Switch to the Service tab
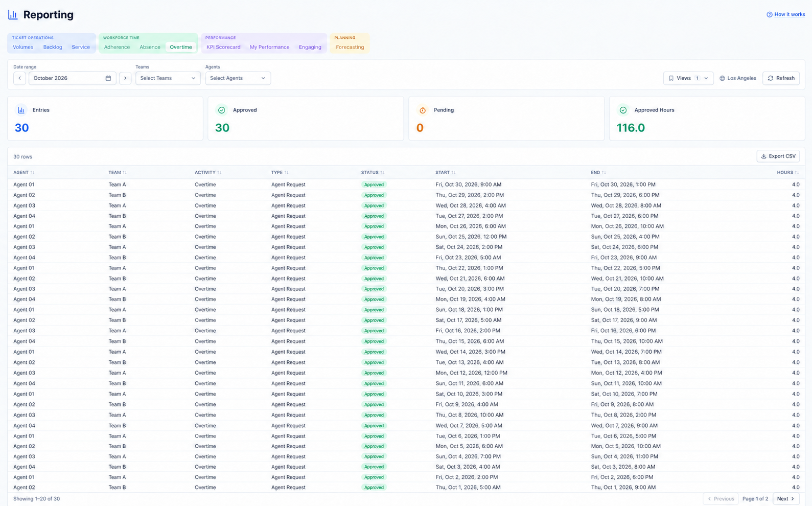This screenshot has width=812, height=506. 81,47
